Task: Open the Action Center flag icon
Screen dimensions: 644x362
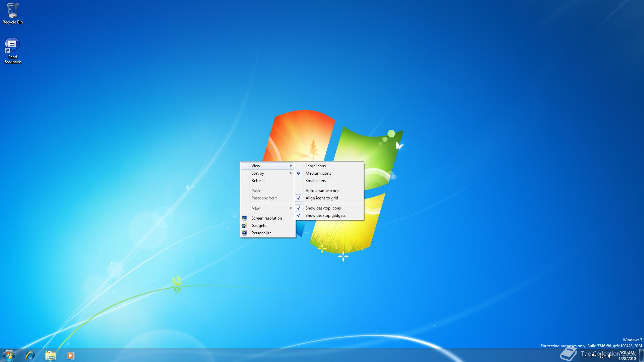Action: pos(594,356)
